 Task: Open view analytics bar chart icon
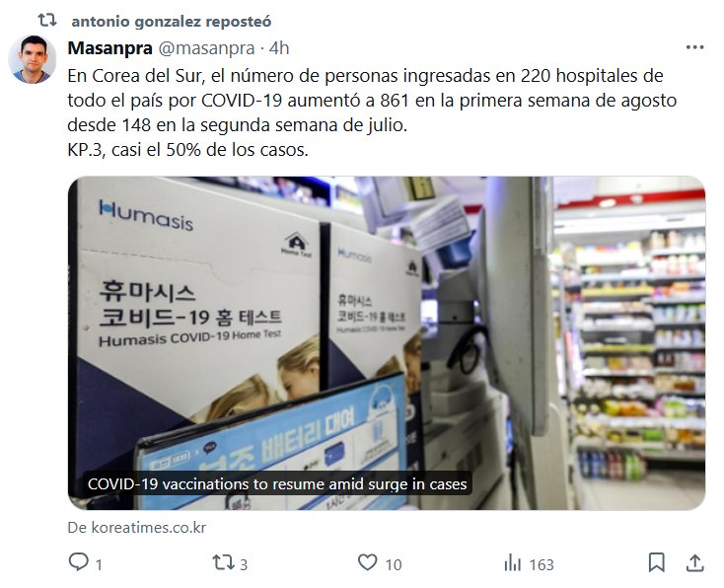pos(513,563)
